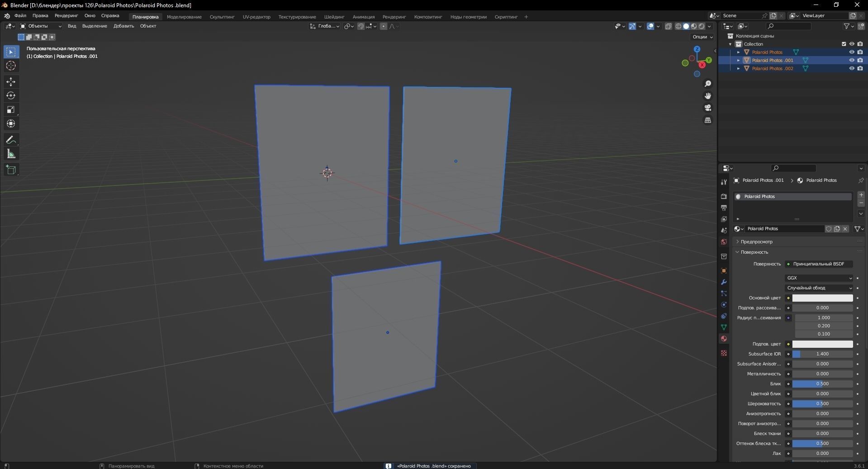The width and height of the screenshot is (868, 469).
Task: Toggle snapping magnet in header
Action: pos(361,26)
